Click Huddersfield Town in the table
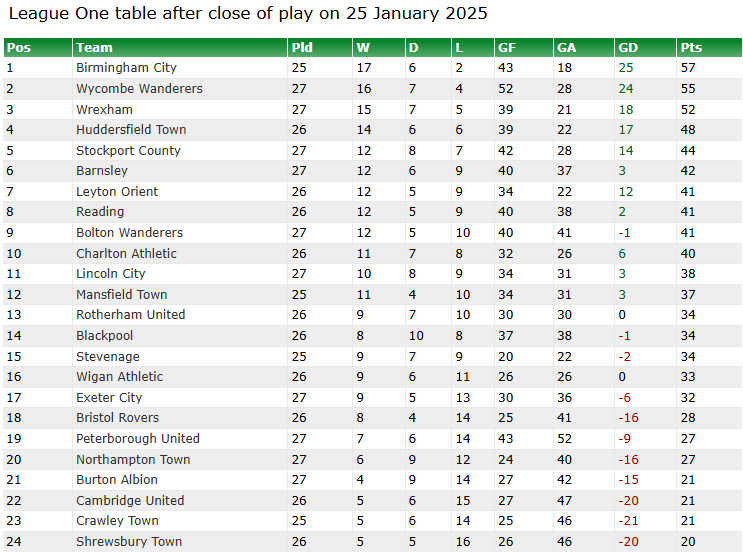743x552 pixels. tap(131, 130)
